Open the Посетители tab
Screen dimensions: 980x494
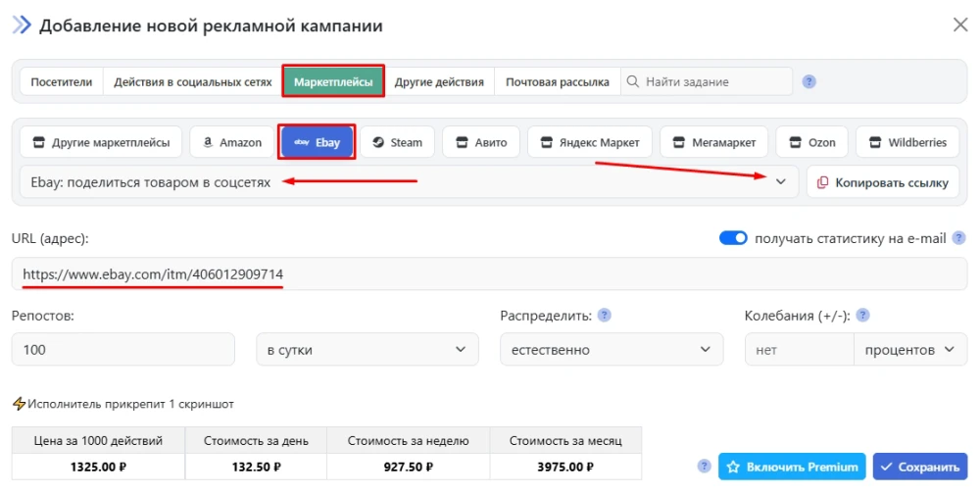(61, 82)
